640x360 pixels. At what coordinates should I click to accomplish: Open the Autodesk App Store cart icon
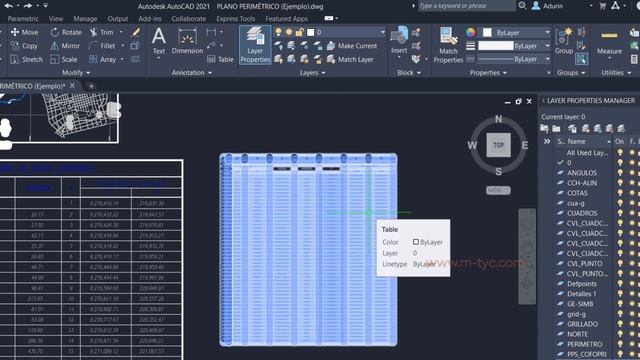[x=602, y=6]
